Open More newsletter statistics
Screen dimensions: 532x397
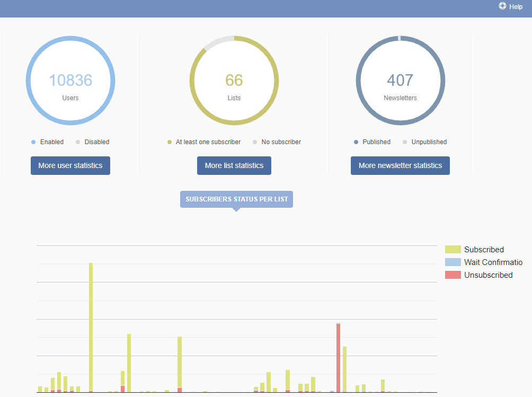(x=401, y=165)
